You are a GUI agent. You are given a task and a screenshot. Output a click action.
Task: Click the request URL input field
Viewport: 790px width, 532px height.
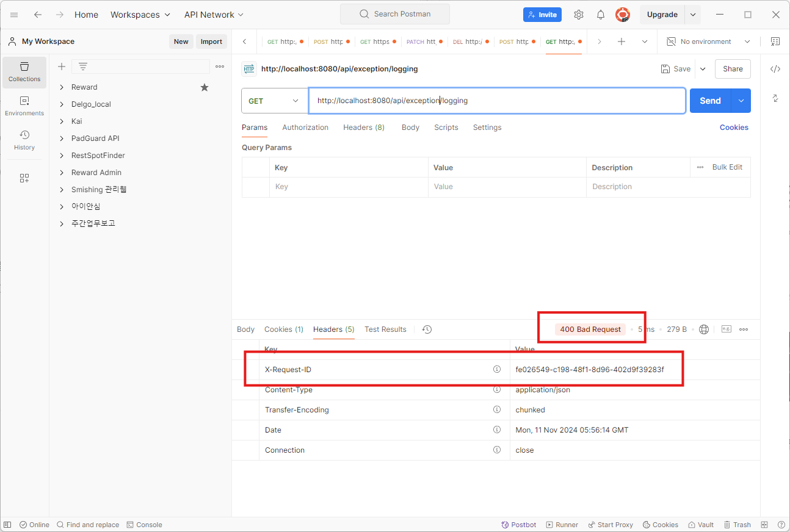coord(497,101)
